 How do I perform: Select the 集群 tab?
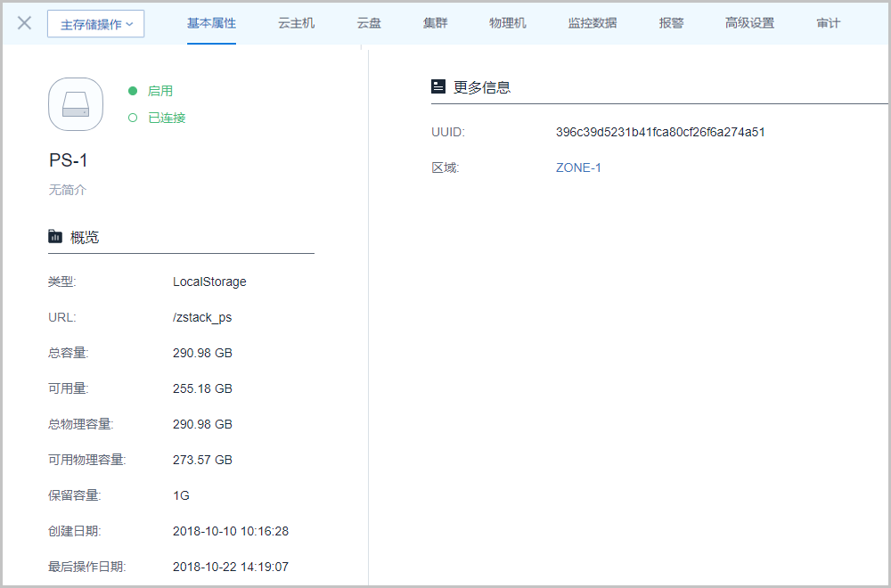tap(435, 23)
